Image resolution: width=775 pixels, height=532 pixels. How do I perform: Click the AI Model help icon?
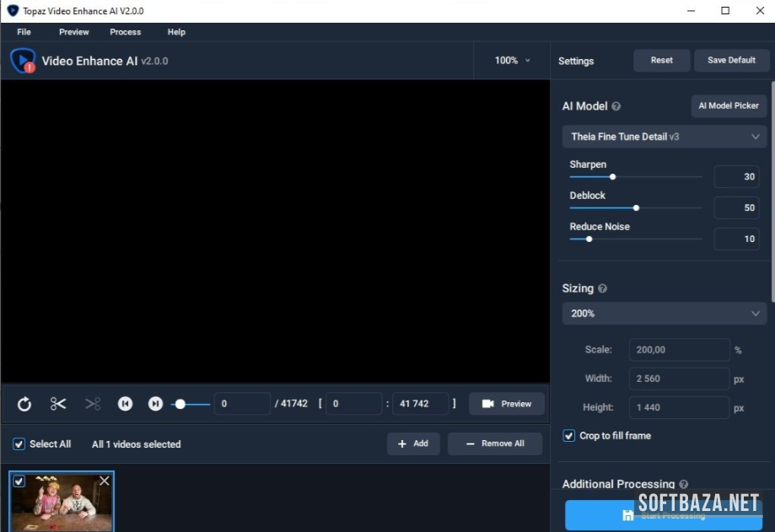pos(616,107)
